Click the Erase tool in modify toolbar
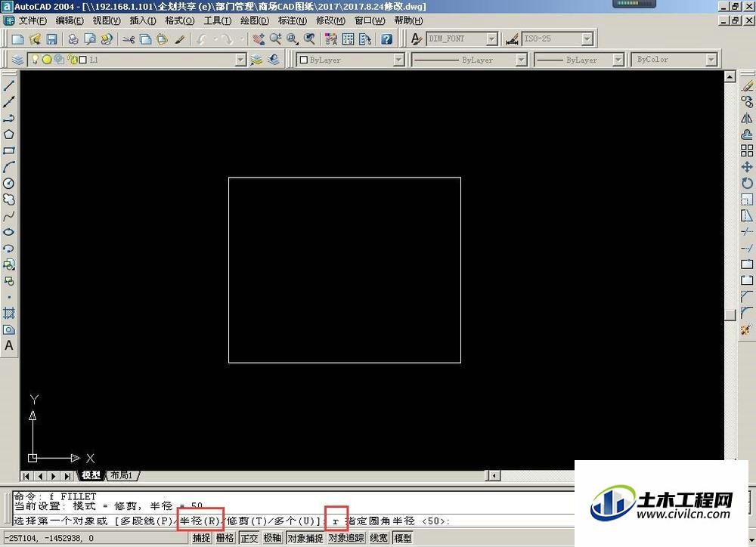Image resolution: width=756 pixels, height=547 pixels. click(747, 86)
